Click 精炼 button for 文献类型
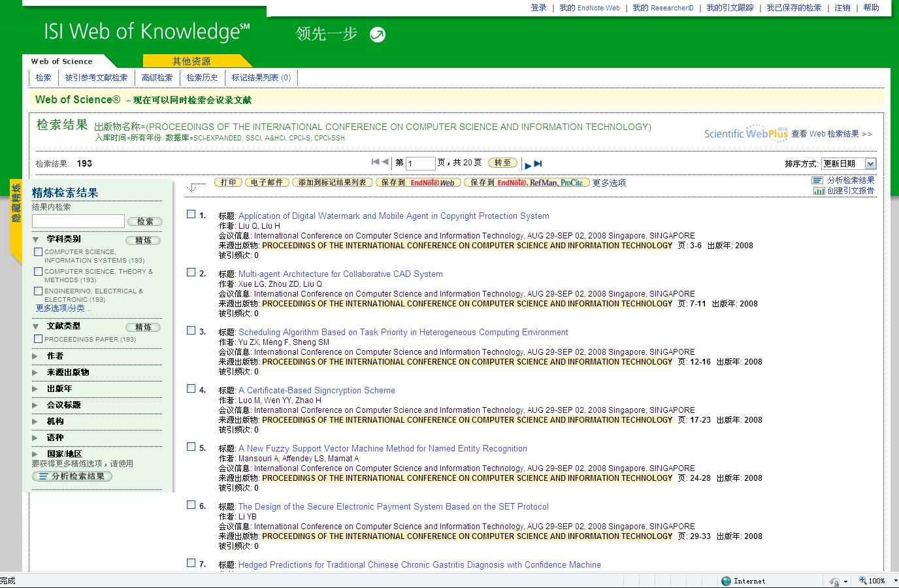This screenshot has width=899, height=588. click(143, 327)
